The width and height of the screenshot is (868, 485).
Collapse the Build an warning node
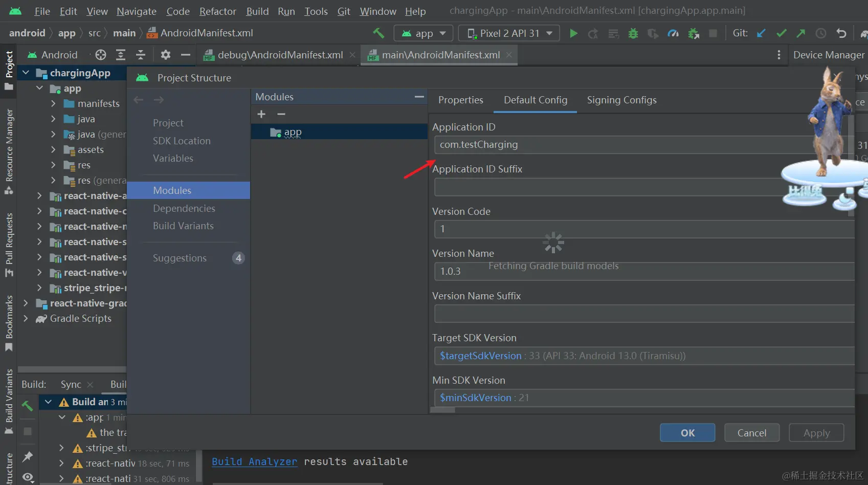click(48, 402)
